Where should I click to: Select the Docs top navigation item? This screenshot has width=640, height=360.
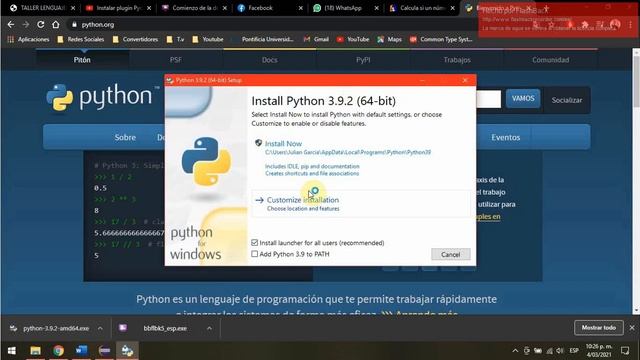coord(269,60)
